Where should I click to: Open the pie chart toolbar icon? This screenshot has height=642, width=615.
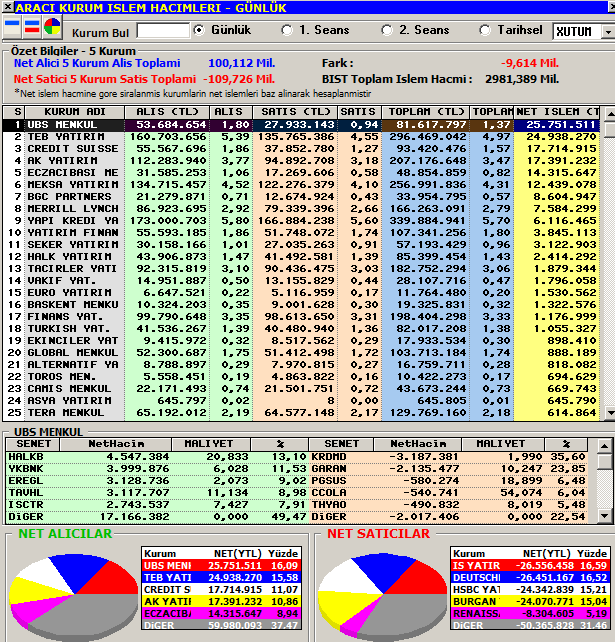point(52,26)
